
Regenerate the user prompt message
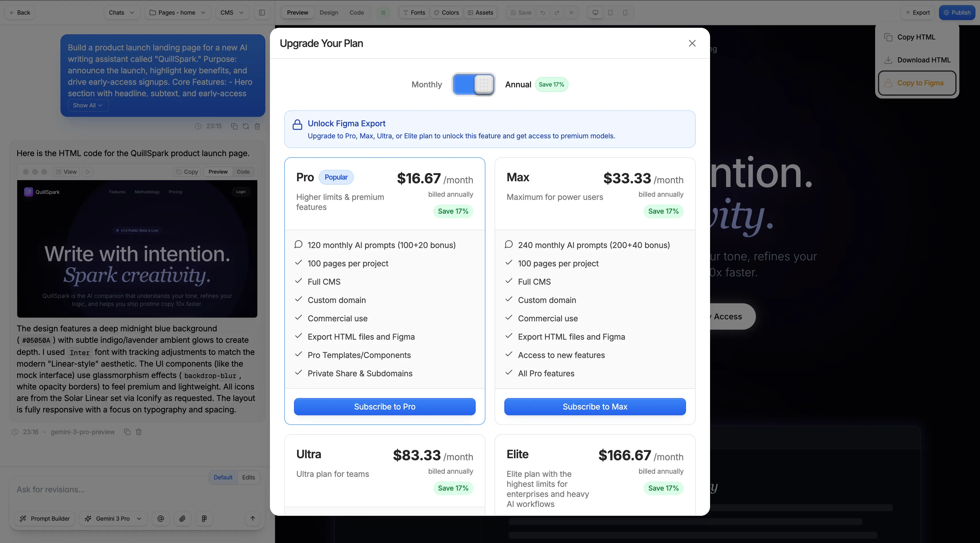(x=246, y=126)
